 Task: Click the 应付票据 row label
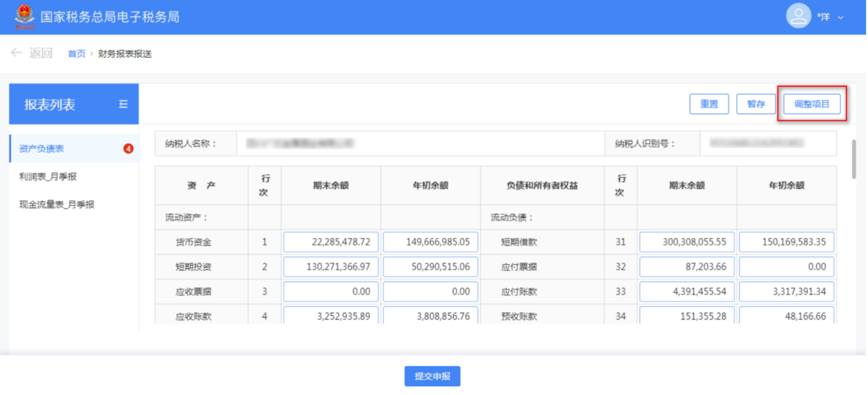tap(519, 267)
